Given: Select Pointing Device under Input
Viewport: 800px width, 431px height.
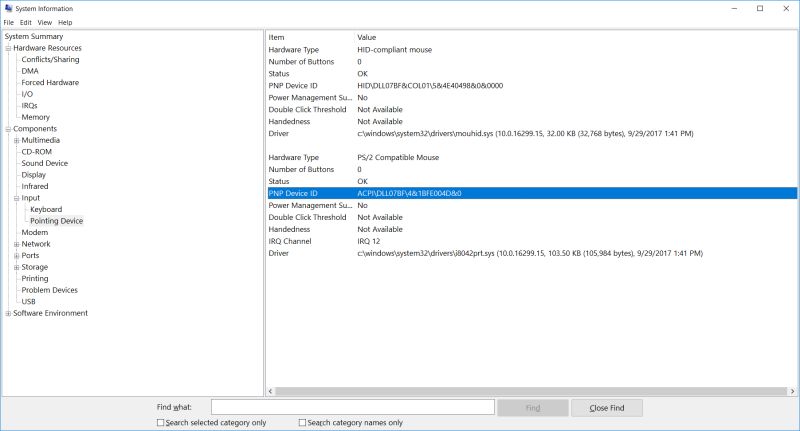Looking at the screenshot, I should pyautogui.click(x=56, y=221).
